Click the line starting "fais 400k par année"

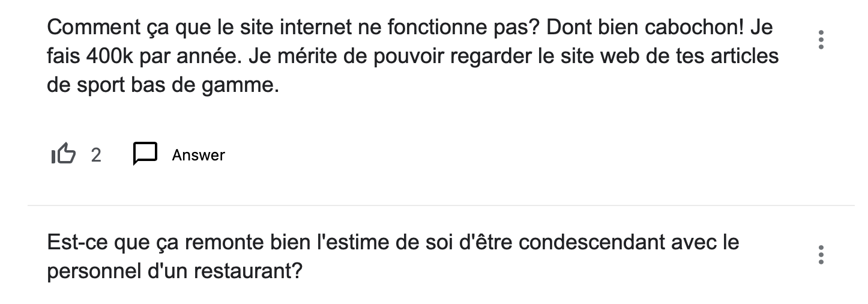pyautogui.click(x=412, y=57)
